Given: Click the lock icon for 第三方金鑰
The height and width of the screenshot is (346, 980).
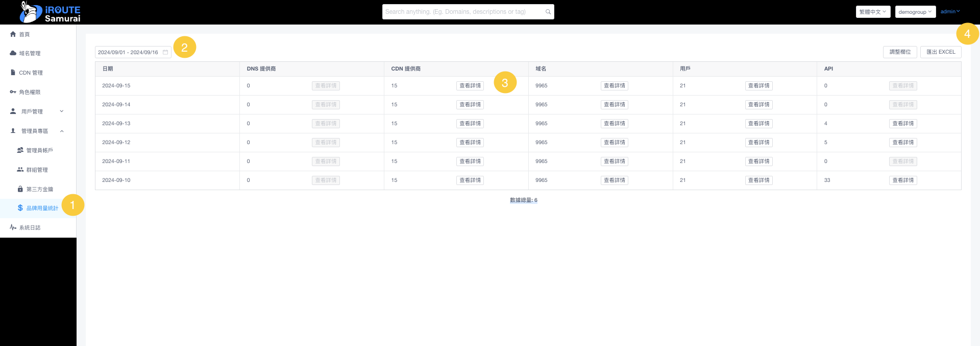Looking at the screenshot, I should [20, 189].
